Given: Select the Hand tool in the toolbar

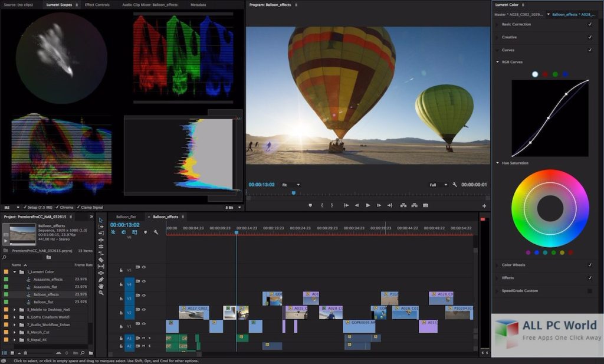Looking at the screenshot, I should (x=101, y=286).
